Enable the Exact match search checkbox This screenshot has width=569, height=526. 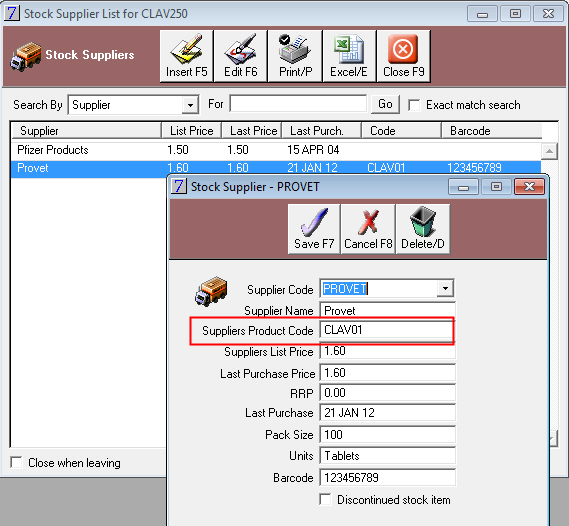(414, 105)
